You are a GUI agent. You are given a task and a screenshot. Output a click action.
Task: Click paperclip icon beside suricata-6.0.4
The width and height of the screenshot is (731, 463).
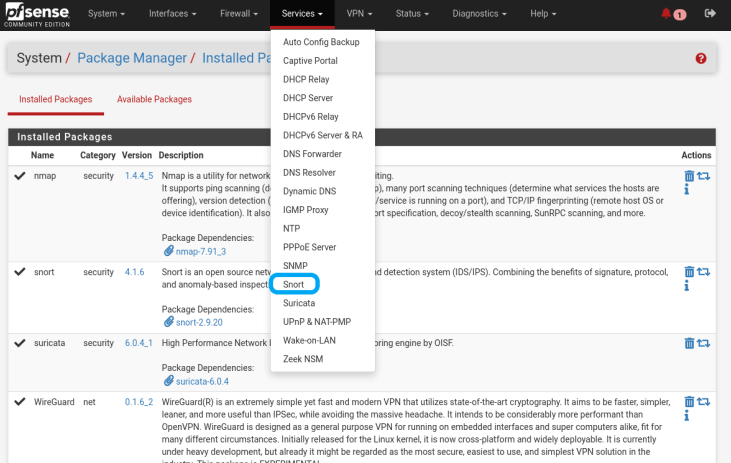[x=169, y=380]
